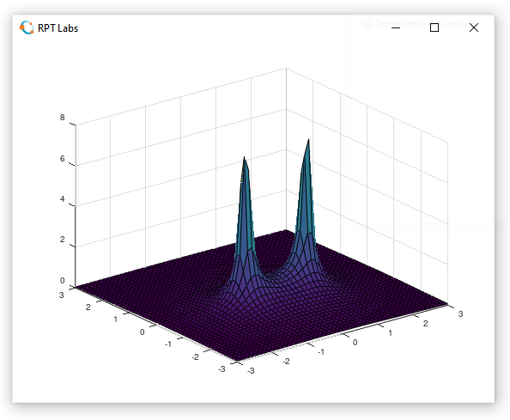Image resolution: width=510 pixels, height=420 pixels.
Task: Maximize the RPT Labs figure window
Action: [x=434, y=27]
